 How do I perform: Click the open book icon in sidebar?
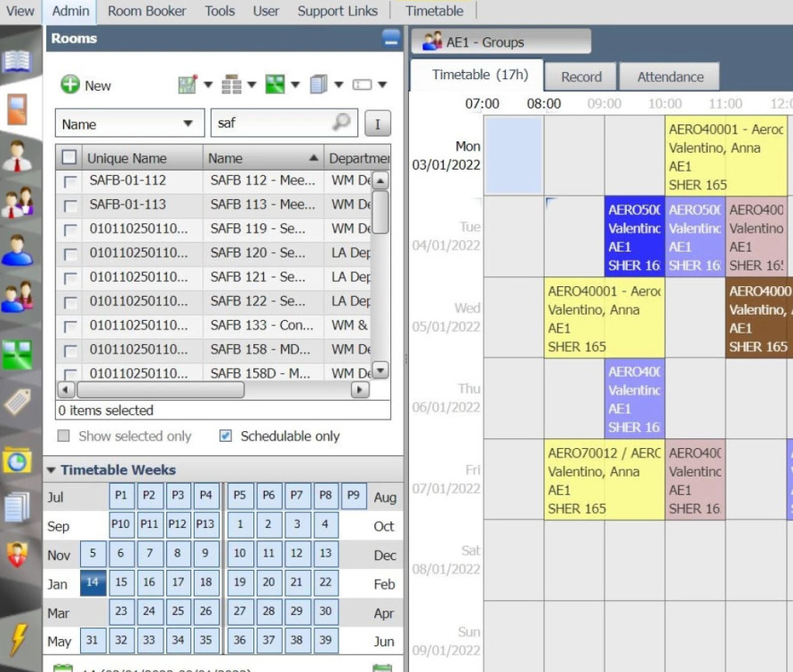[x=17, y=61]
